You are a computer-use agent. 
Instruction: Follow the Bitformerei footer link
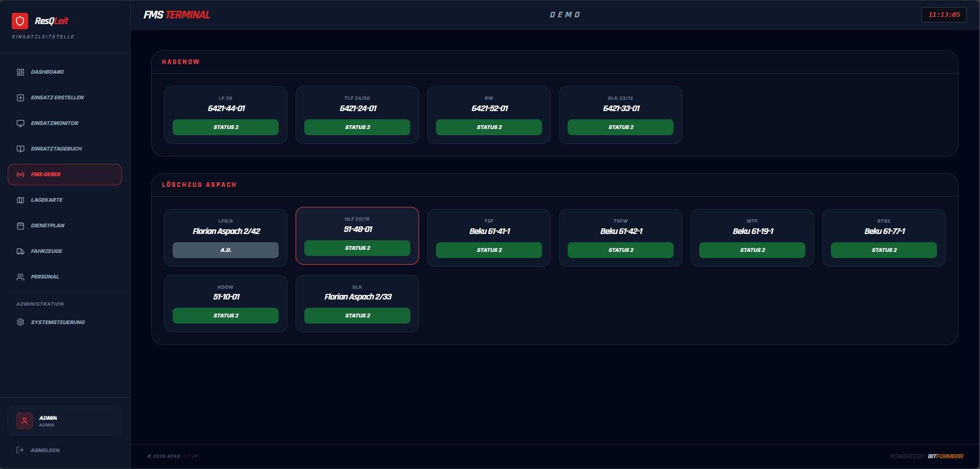pyautogui.click(x=945, y=456)
